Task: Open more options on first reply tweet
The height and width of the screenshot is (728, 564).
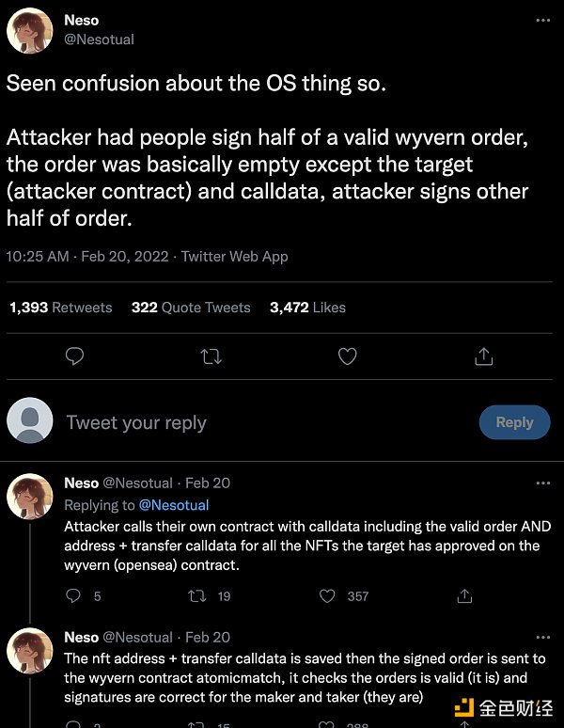Action: tap(543, 483)
